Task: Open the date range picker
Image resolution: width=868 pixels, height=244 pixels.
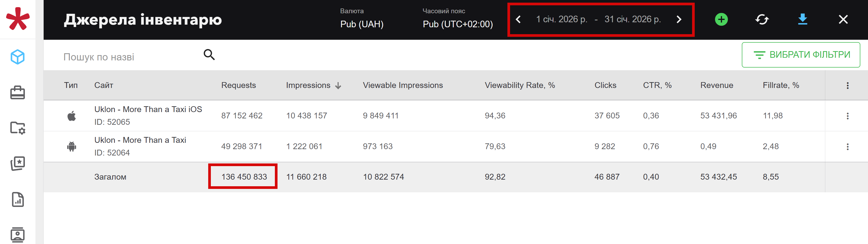Action: 598,20
